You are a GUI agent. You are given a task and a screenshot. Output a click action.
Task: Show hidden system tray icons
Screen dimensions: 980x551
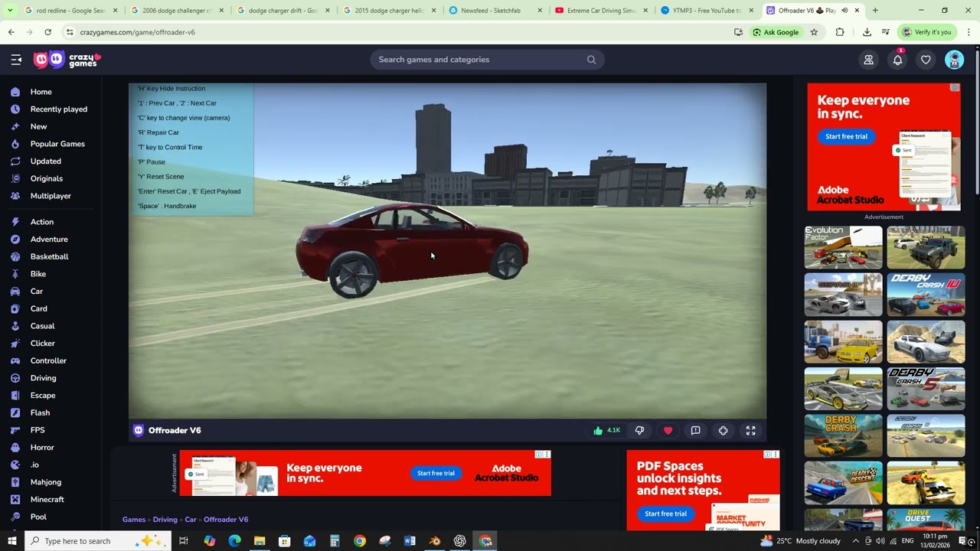pyautogui.click(x=856, y=541)
